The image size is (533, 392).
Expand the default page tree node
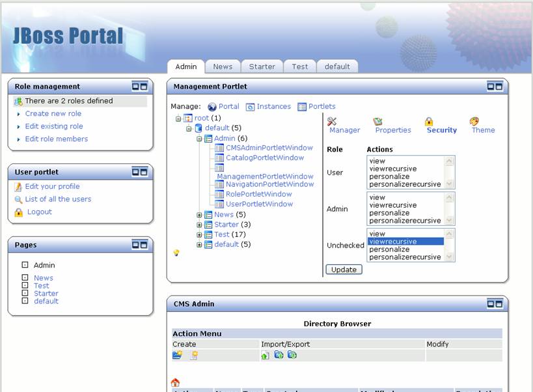point(199,245)
